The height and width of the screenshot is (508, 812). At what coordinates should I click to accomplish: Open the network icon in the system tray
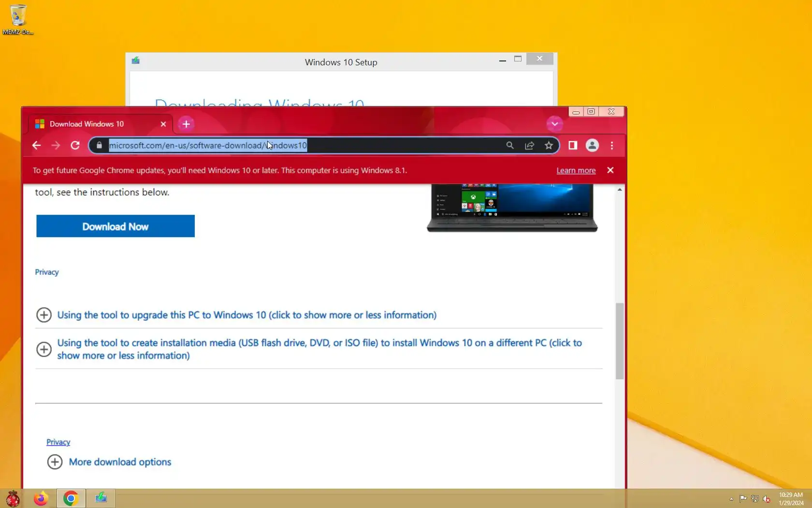click(x=755, y=499)
